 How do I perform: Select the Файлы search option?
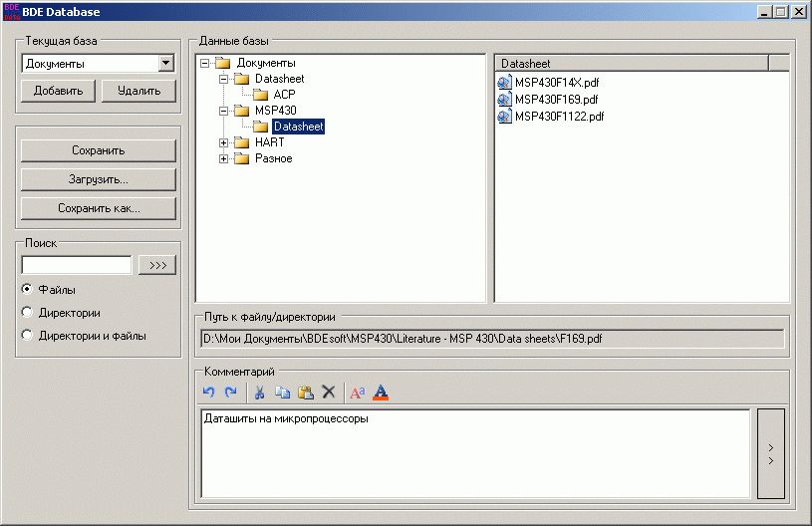point(27,289)
